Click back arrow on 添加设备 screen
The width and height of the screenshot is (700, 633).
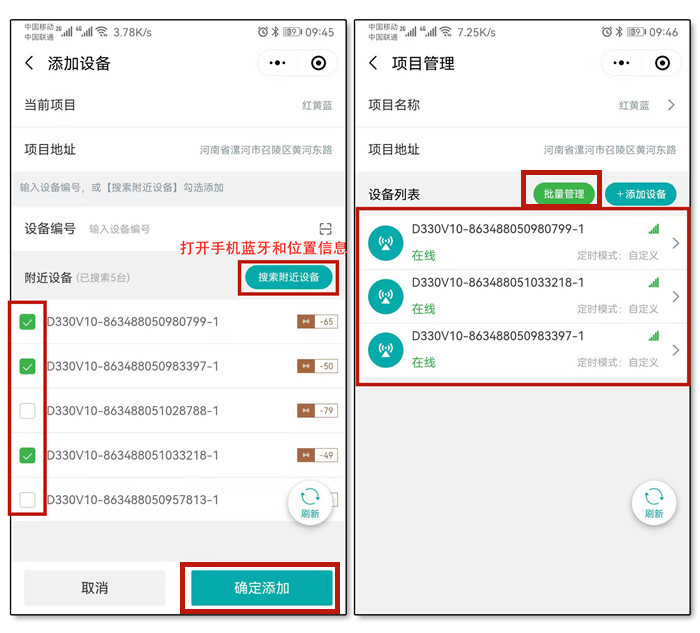pos(29,64)
